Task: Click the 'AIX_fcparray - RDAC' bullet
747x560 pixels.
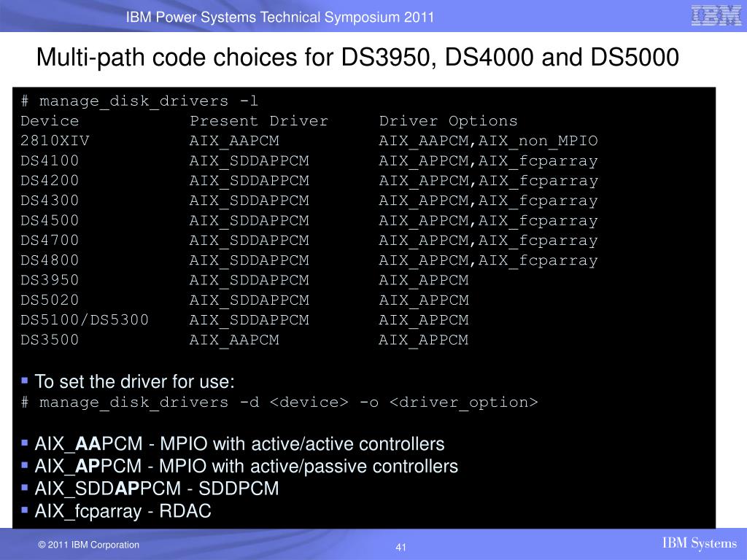Action: [123, 511]
